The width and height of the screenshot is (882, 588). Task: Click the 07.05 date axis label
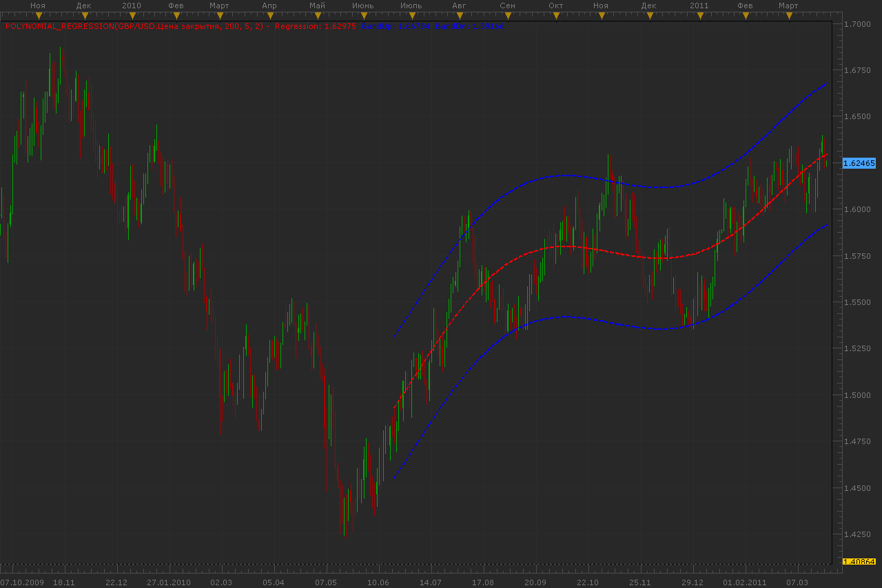pyautogui.click(x=326, y=582)
